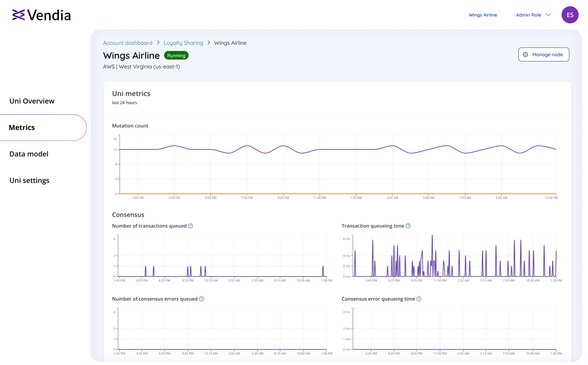This screenshot has height=365, width=588.
Task: Click the Wings Airline link in header
Action: 483,15
